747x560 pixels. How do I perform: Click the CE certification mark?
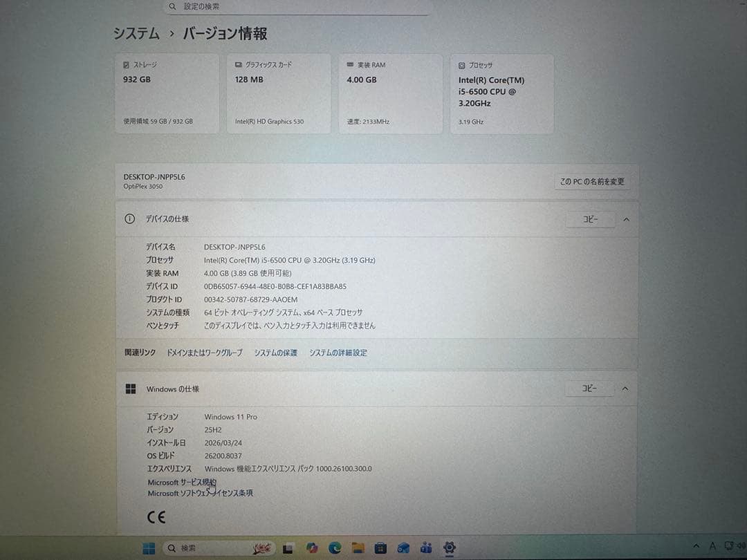pyautogui.click(x=156, y=517)
